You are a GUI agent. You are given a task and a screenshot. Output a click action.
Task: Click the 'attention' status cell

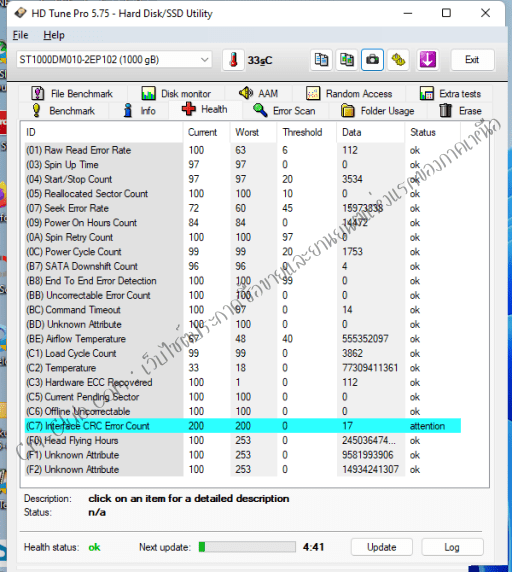click(x=427, y=426)
